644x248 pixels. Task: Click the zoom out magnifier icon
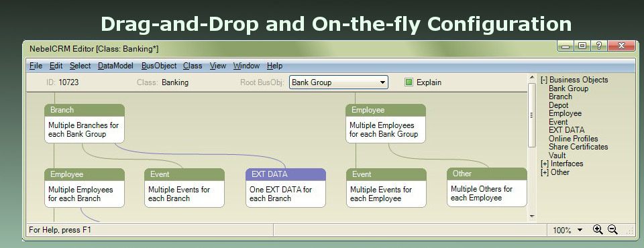pyautogui.click(x=612, y=229)
